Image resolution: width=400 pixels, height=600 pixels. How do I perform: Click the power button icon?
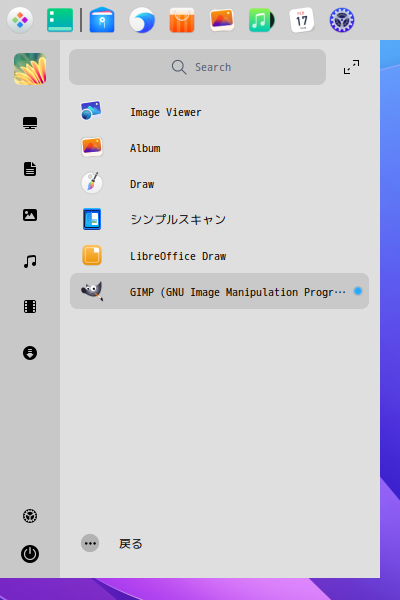[30, 554]
